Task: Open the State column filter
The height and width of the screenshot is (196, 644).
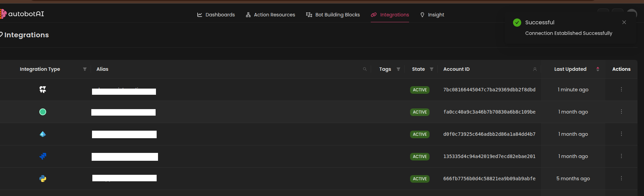Action: pyautogui.click(x=431, y=69)
